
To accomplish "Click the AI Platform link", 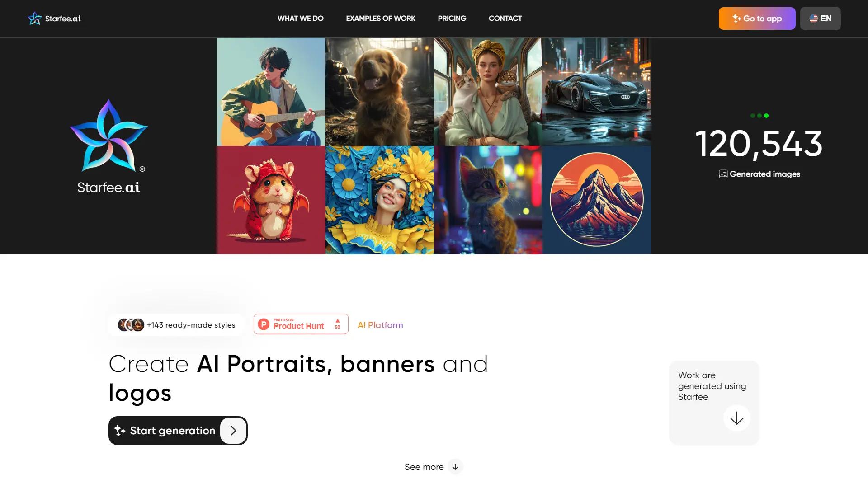I will pos(380,325).
